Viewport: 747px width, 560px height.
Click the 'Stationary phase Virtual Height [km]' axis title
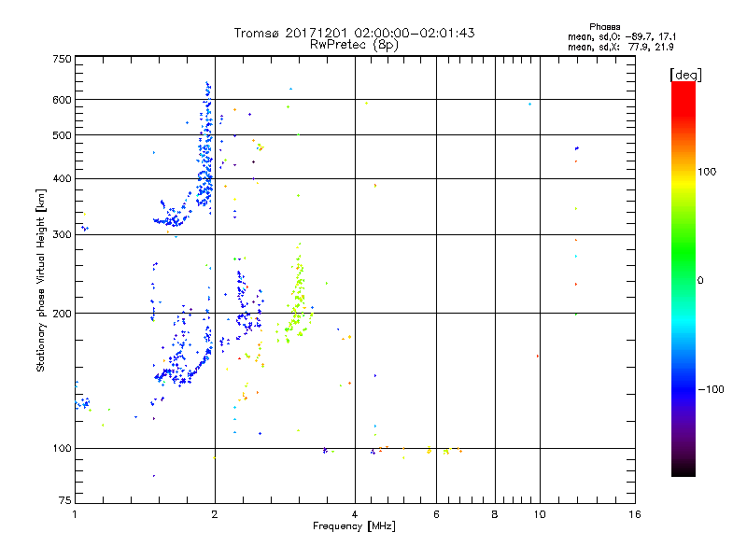[41, 280]
